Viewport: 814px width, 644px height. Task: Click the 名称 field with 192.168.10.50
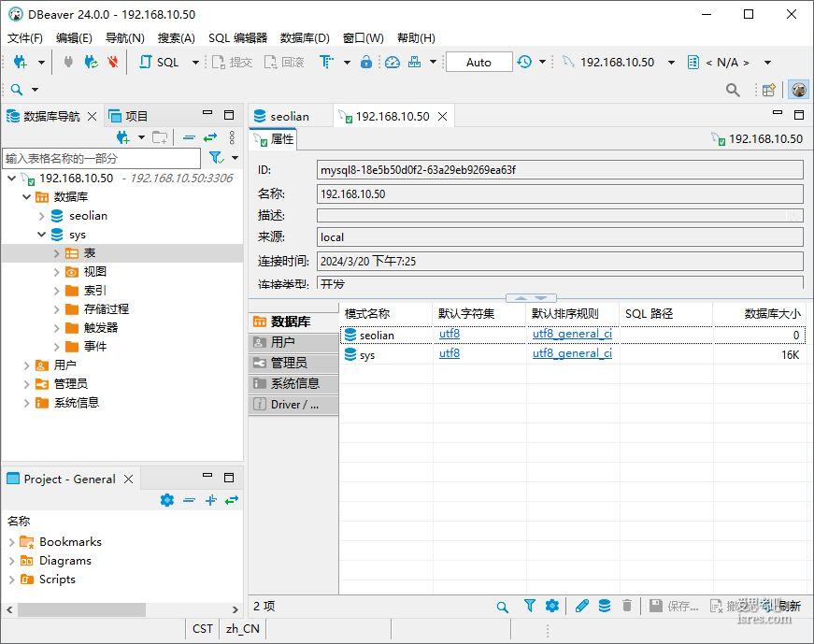tap(560, 194)
